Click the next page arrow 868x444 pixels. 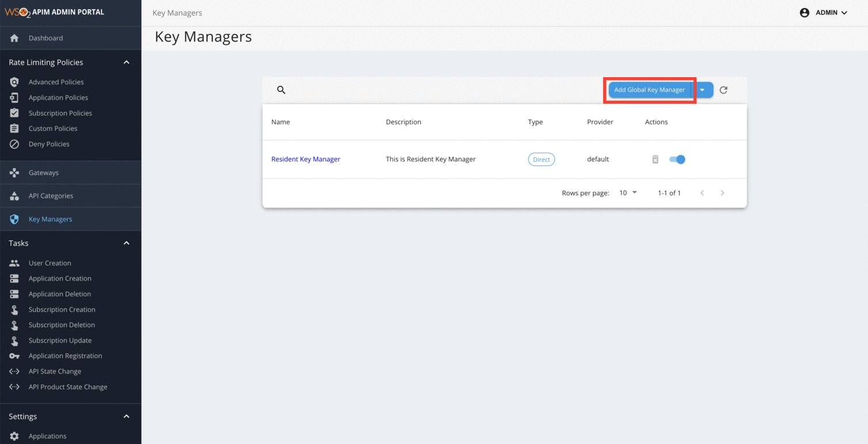722,193
